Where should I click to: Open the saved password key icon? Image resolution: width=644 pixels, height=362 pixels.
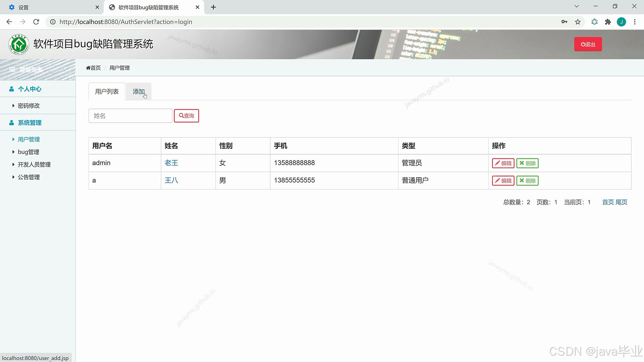pyautogui.click(x=564, y=22)
